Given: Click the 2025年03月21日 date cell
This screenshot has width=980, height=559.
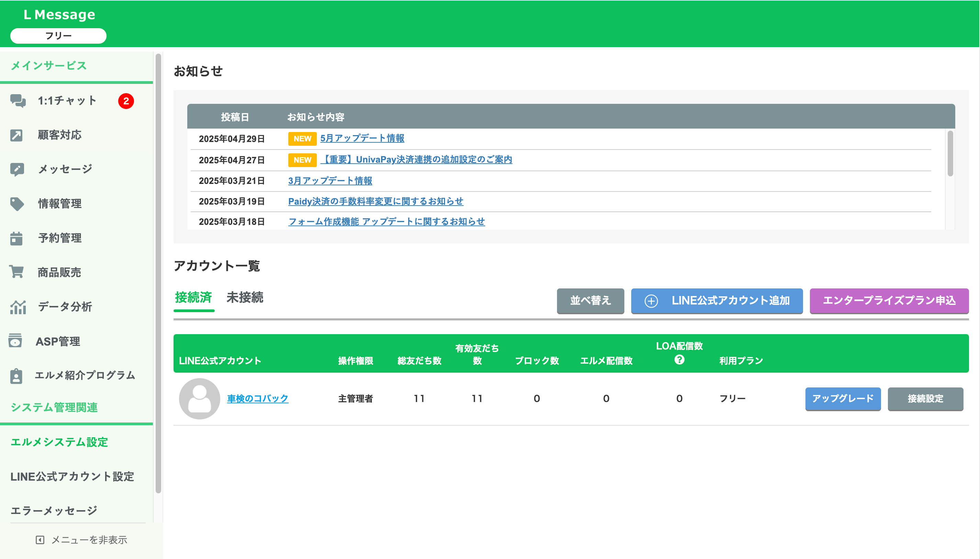Looking at the screenshot, I should [232, 180].
